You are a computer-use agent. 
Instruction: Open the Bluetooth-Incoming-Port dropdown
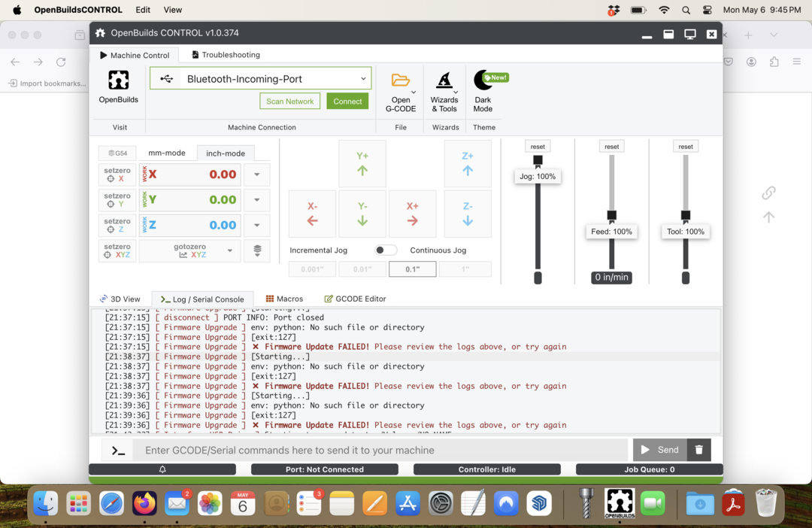pos(260,79)
